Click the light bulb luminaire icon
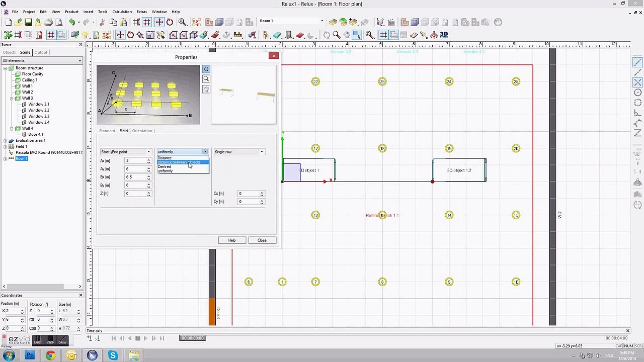Image resolution: width=644 pixels, height=362 pixels. [x=85, y=35]
